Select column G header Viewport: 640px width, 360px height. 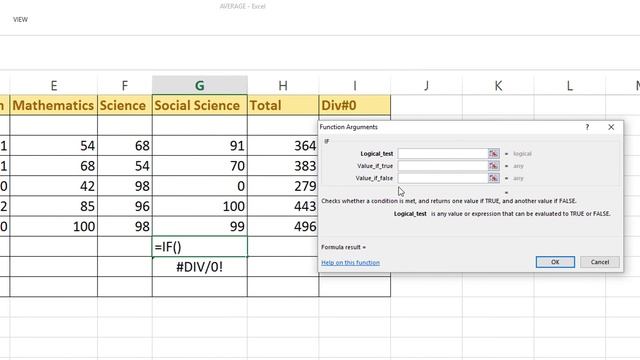(200, 85)
